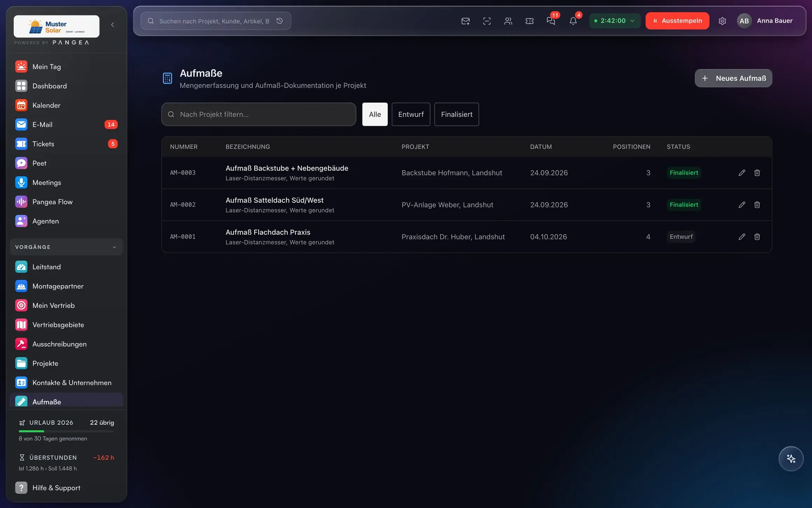
Task: Focus the global search field
Action: 216,21
